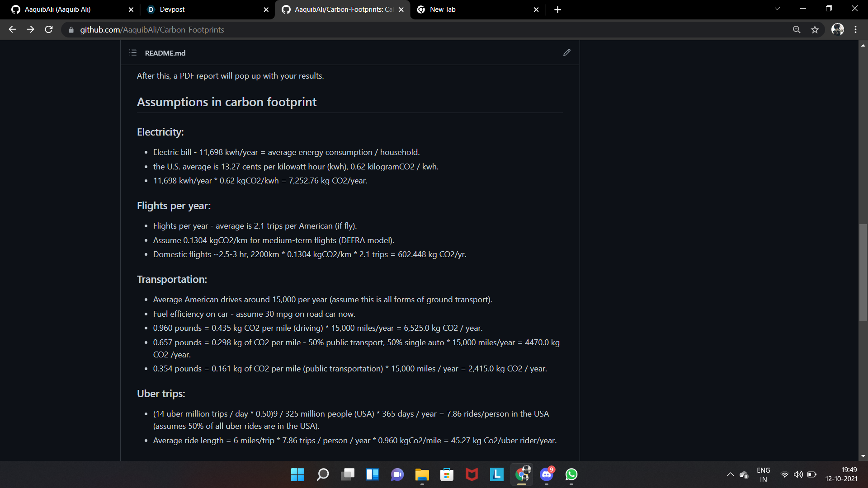Open a new browser tab
The image size is (868, 488).
coord(557,9)
